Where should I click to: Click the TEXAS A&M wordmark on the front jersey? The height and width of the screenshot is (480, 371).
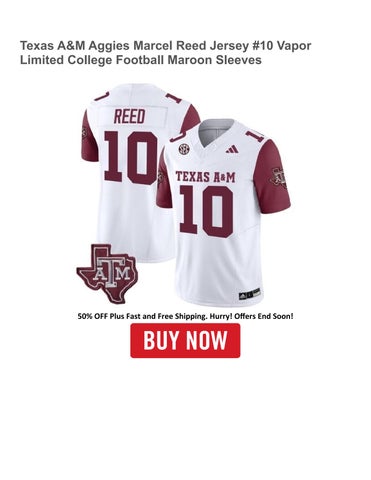pyautogui.click(x=205, y=177)
